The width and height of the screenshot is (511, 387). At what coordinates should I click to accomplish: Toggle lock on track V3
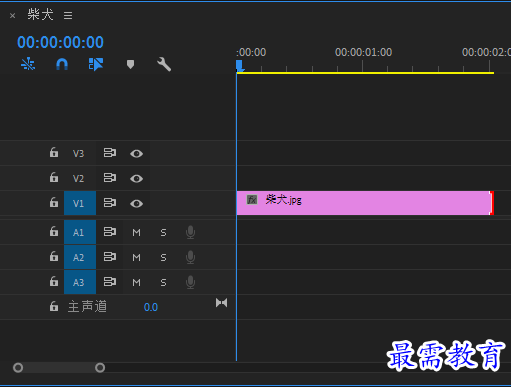54,152
